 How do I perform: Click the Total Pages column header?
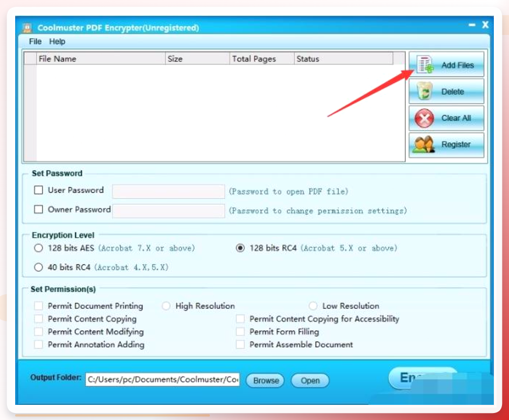262,59
